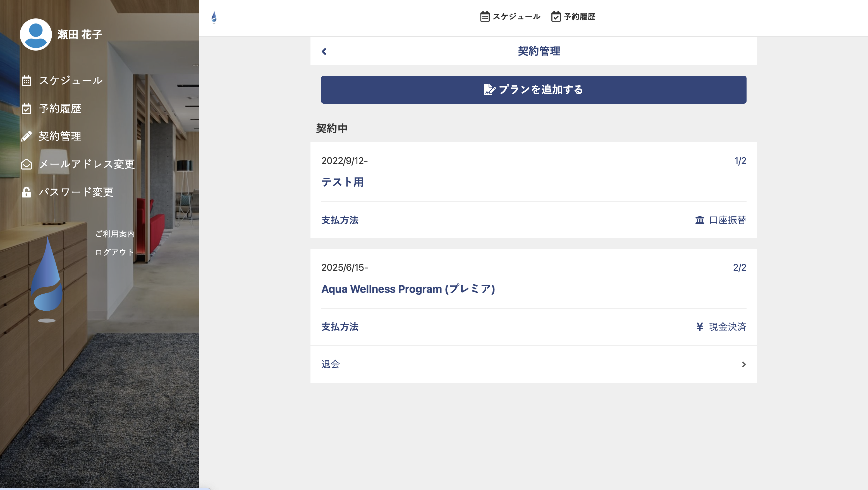868x490 pixels.
Task: Open 予約履歴 in the sidebar menu
Action: [x=60, y=109]
